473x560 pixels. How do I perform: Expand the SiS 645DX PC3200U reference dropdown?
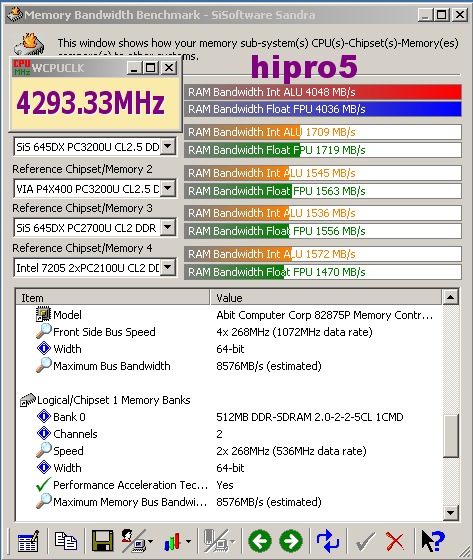coord(168,146)
